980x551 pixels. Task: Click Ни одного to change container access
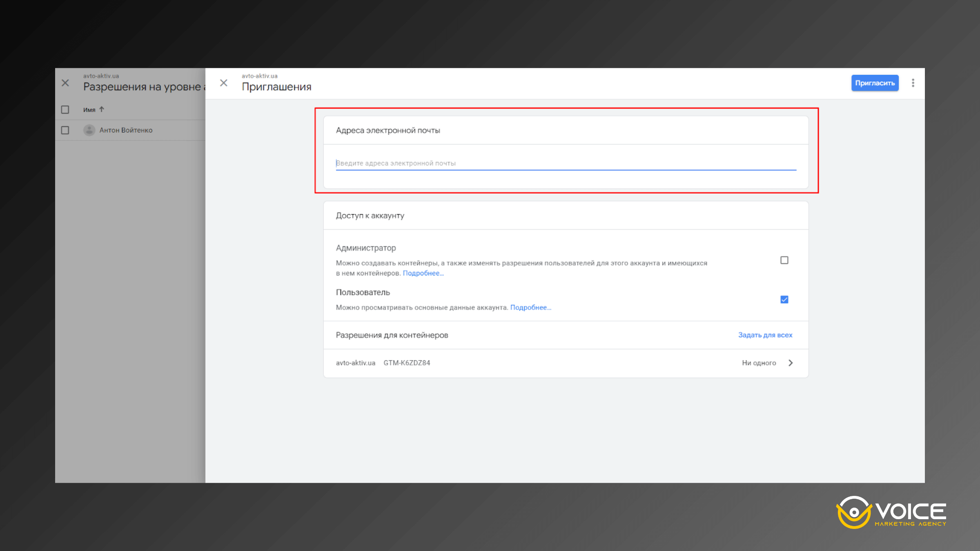[759, 362]
